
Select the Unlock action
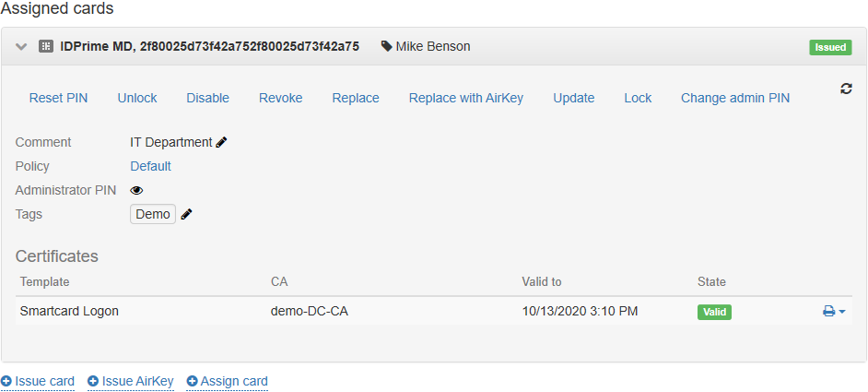[137, 98]
